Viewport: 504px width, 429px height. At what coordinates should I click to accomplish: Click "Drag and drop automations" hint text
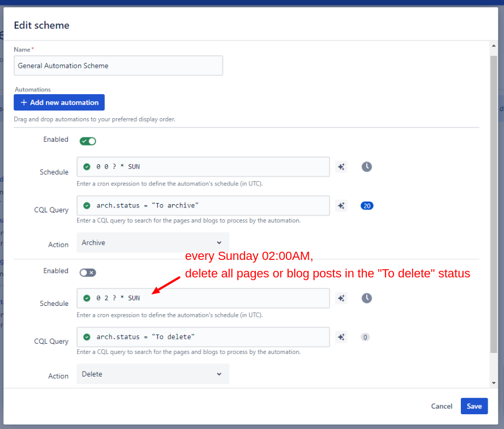point(95,119)
